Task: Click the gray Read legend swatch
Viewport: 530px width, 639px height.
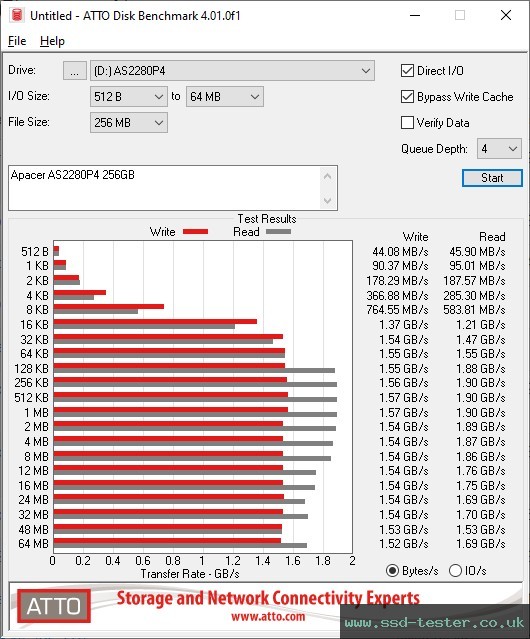Action: click(x=278, y=231)
